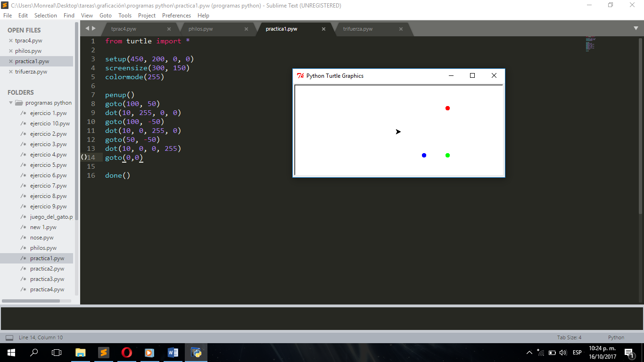Show hidden system tray icons

(x=529, y=353)
